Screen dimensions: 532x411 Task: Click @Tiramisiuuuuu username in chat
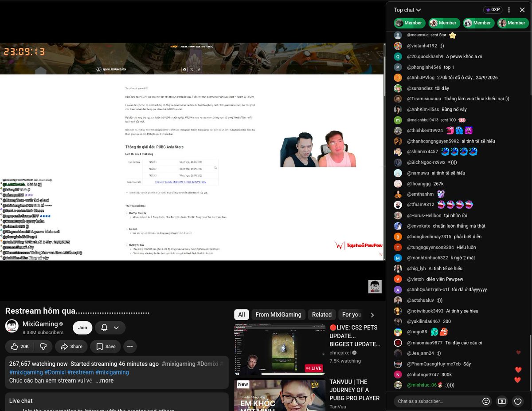[424, 99]
